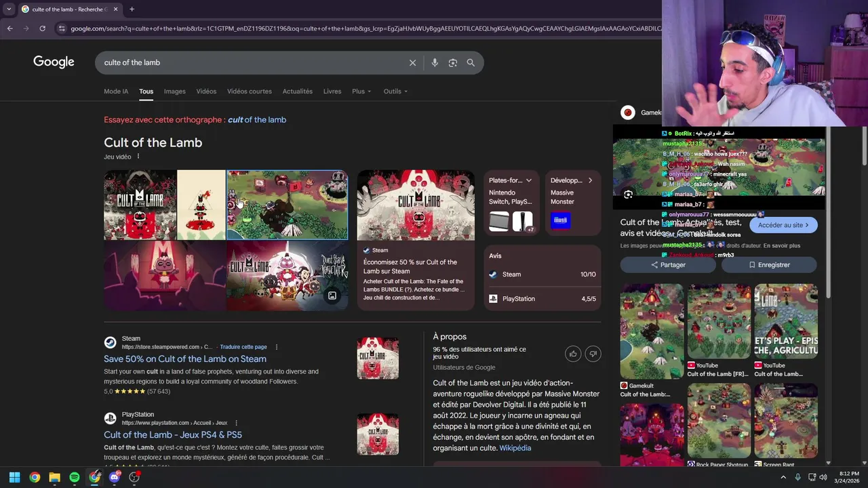868x488 pixels.
Task: Open the three-dot menu beside Jeu vidéo
Action: coord(138,157)
